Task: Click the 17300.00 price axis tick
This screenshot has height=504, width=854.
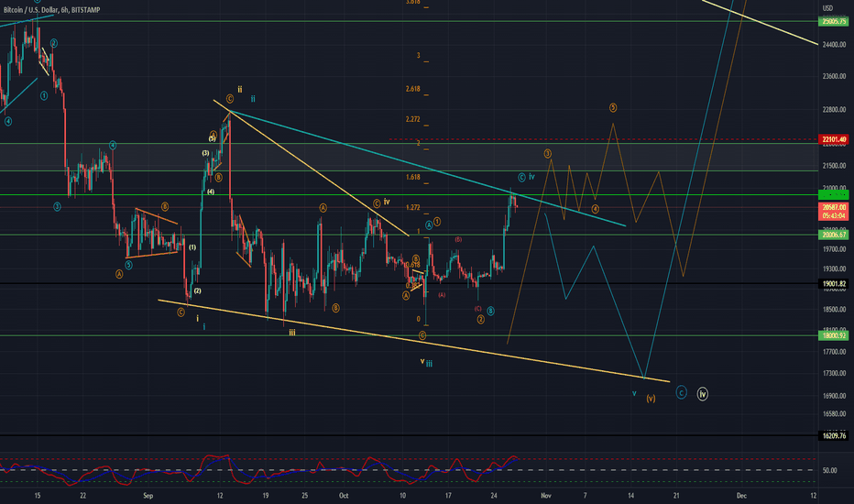Action: [x=834, y=373]
